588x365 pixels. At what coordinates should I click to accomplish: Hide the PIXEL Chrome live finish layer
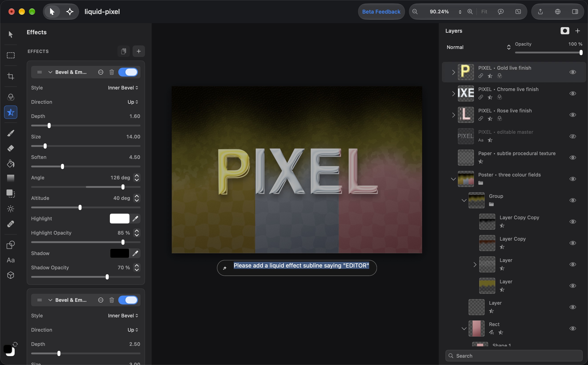(x=573, y=93)
